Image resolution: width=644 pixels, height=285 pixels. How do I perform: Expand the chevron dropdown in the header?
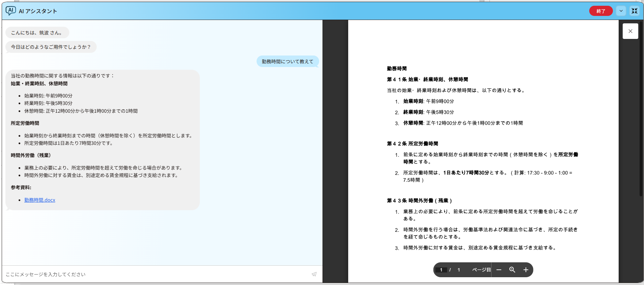(621, 11)
